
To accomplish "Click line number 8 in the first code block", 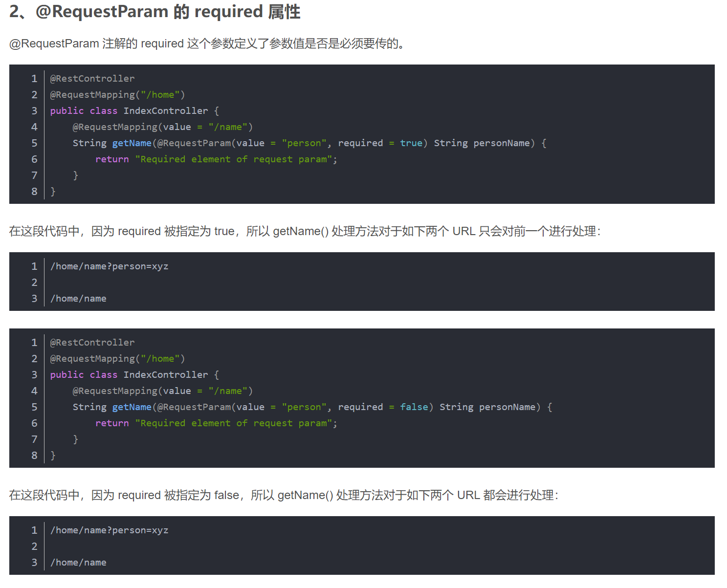I will coord(34,191).
